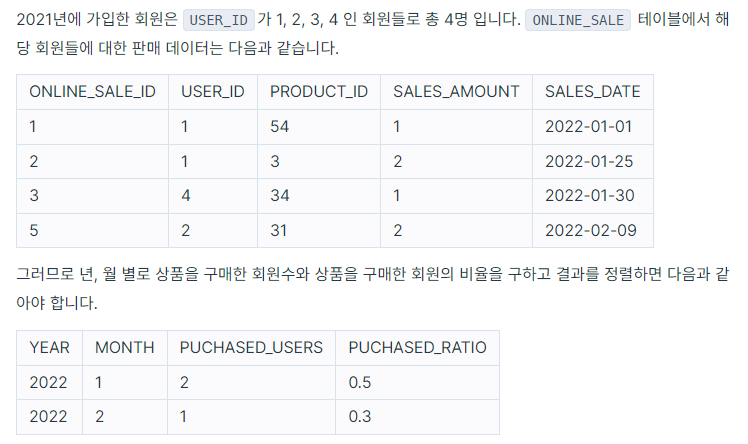Select the MONTH column header
The width and height of the screenshot is (748, 444).
point(125,348)
